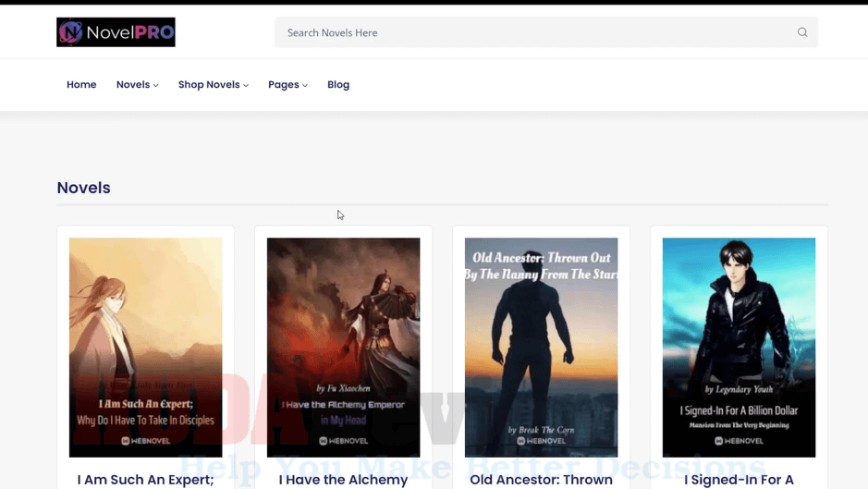Screen dimensions: 868x489
Task: Go to the Home menu item
Action: pyautogui.click(x=81, y=85)
